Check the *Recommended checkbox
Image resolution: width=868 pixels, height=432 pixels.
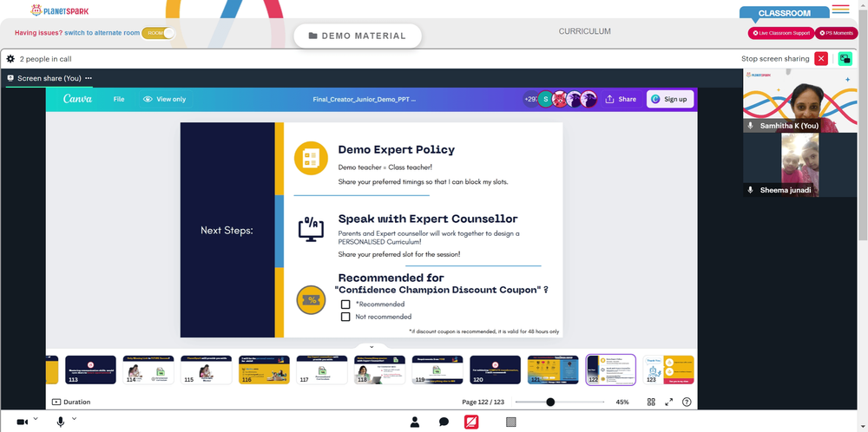(x=345, y=304)
